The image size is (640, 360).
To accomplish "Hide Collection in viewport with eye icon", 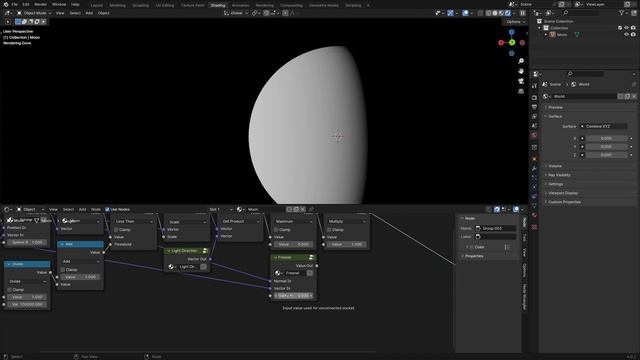I will pyautogui.click(x=626, y=28).
